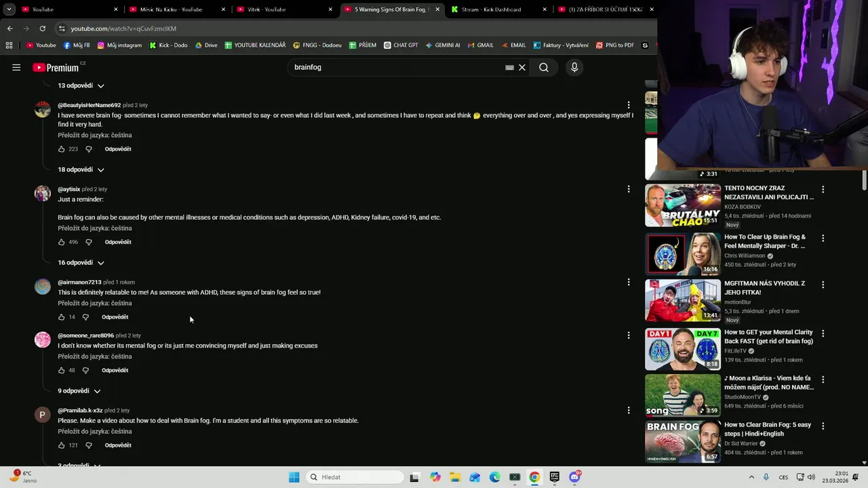
Task: Open PNG to PDF bookmark
Action: click(x=615, y=45)
